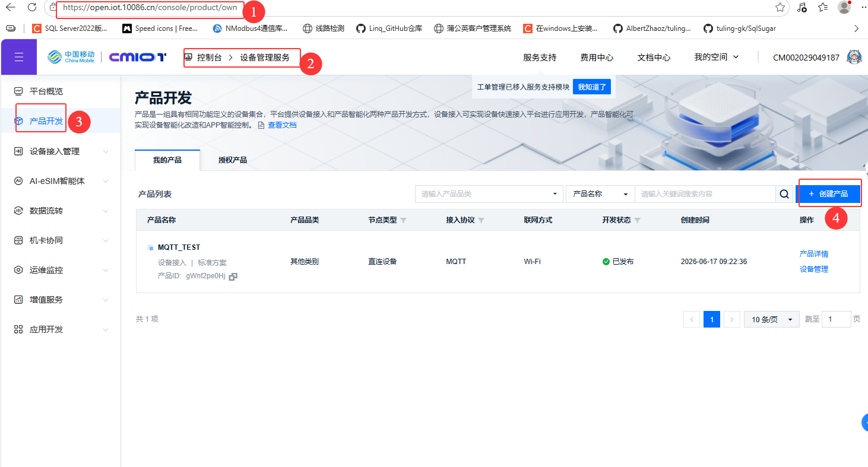Expand 应用开发 menu
Image resolution: width=868 pixels, height=467 pixels.
coord(60,329)
